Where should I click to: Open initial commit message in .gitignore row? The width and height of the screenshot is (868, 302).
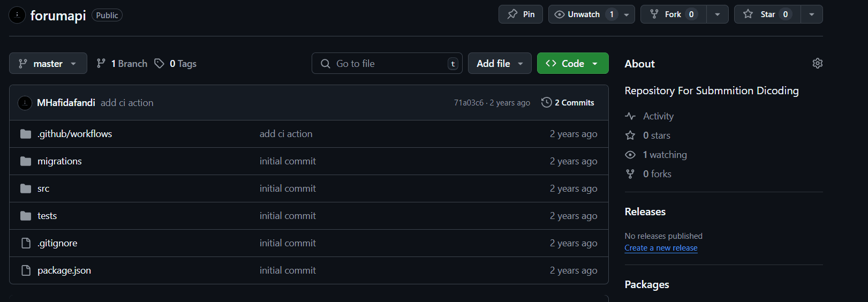(x=288, y=243)
